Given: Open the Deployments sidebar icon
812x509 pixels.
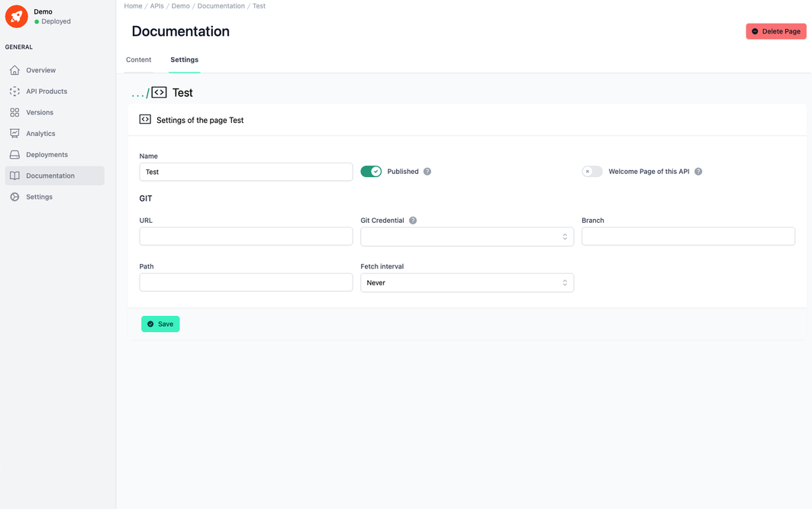Looking at the screenshot, I should tap(15, 154).
